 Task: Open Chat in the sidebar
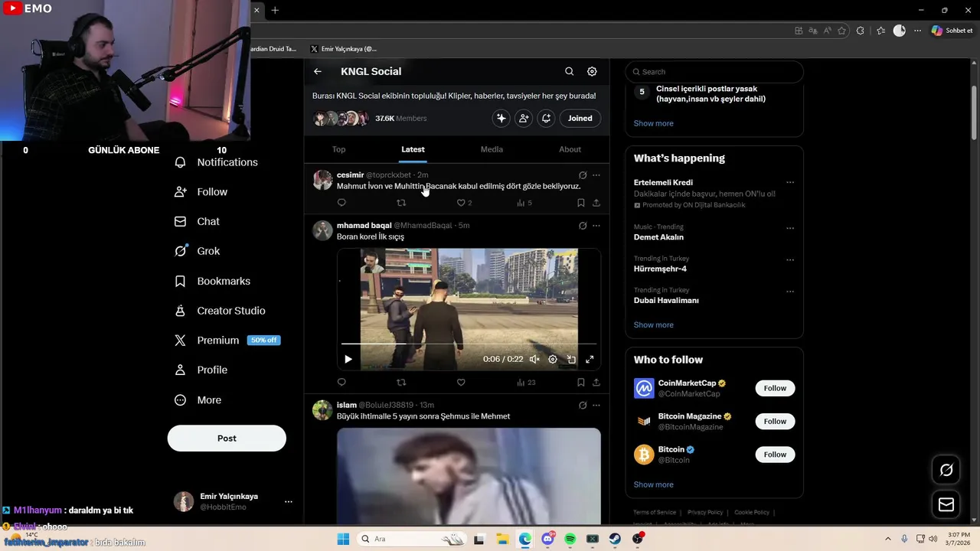tap(198, 221)
